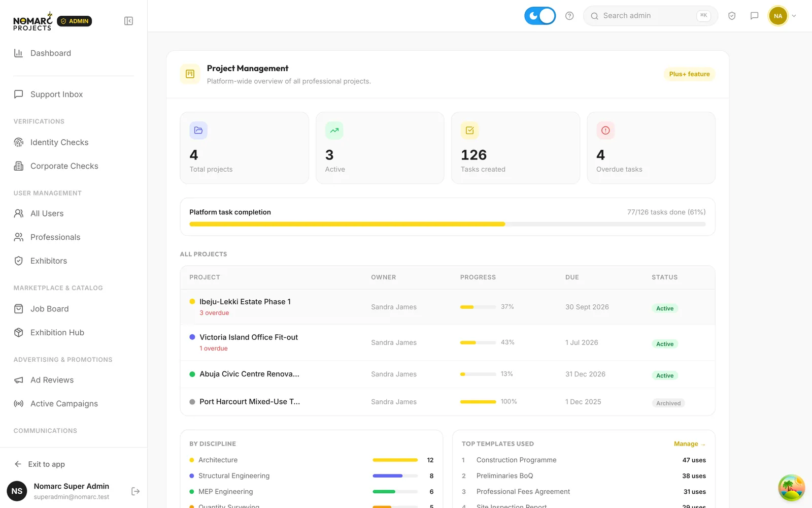
Task: Click the 1 overdue label
Action: [214, 348]
